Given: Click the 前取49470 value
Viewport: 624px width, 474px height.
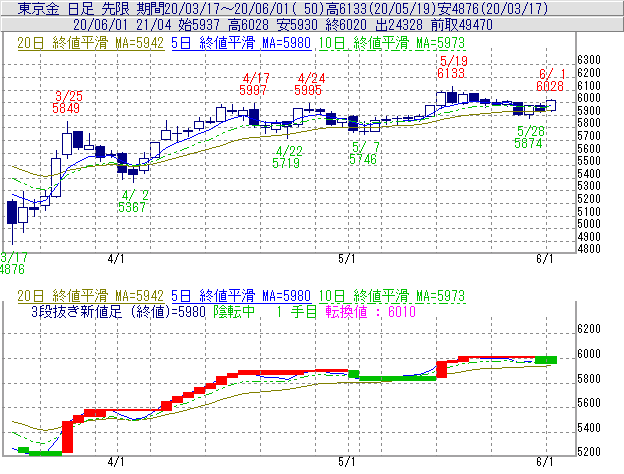Looking at the screenshot, I should (462, 25).
